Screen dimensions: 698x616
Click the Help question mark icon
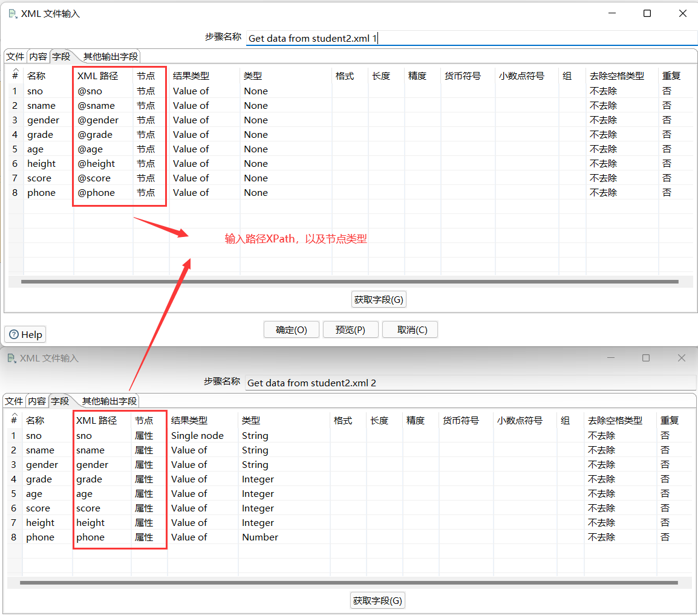click(x=14, y=334)
